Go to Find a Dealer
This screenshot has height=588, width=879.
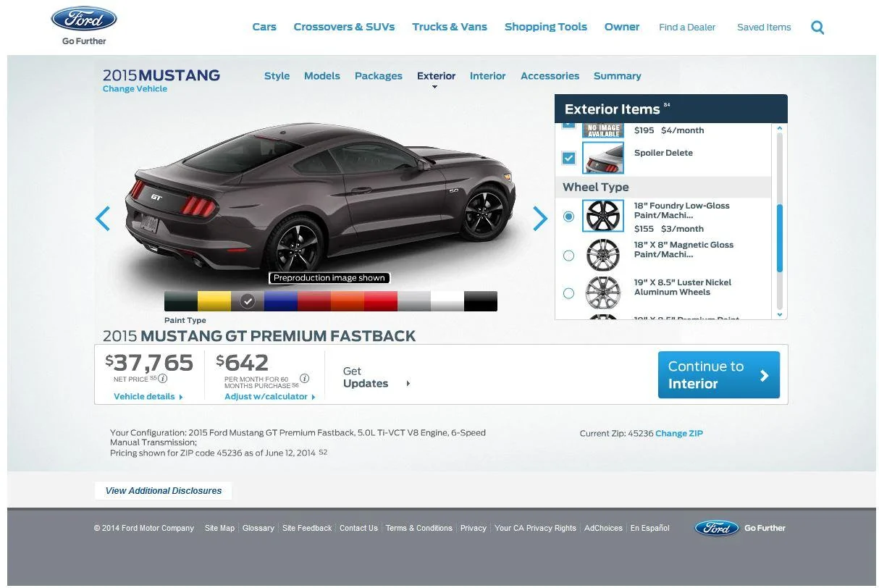point(687,28)
